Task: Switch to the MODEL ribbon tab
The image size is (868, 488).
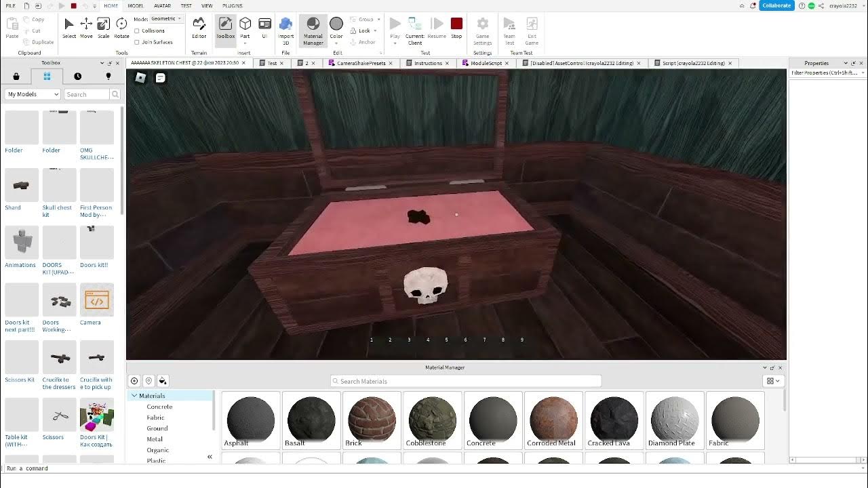Action: coord(136,5)
